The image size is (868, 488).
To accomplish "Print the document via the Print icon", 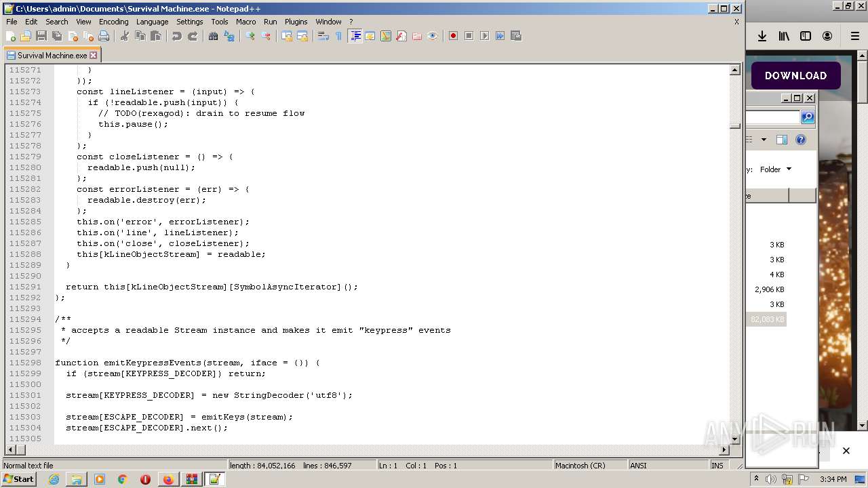I will 104,36.
